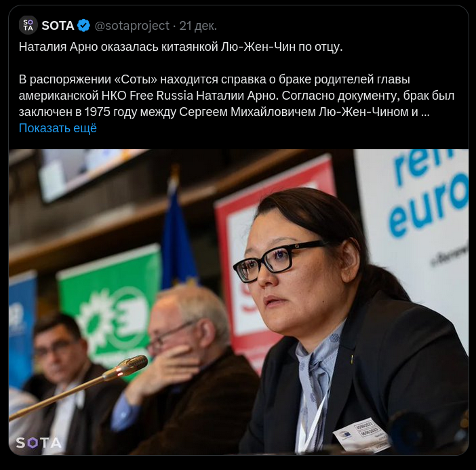Click the visitor name badge on jacket
This screenshot has height=470, width=476.
point(361,434)
